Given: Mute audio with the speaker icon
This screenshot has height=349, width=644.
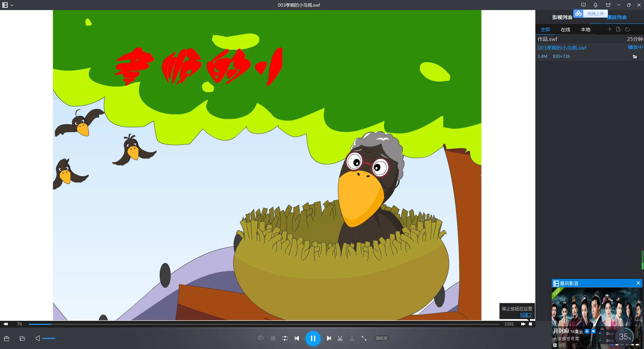Looking at the screenshot, I should tap(38, 338).
